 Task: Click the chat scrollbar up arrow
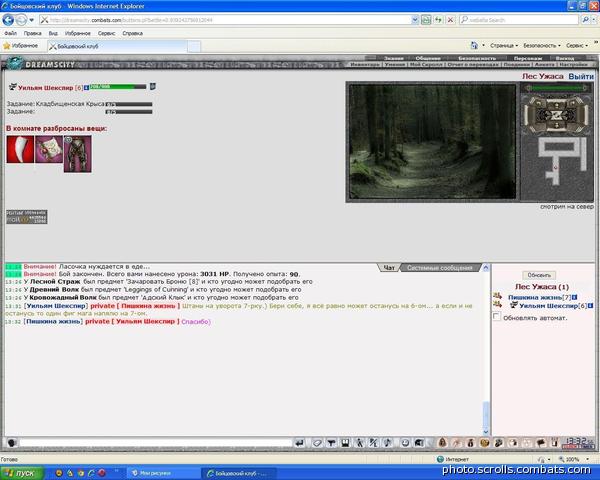[486, 268]
